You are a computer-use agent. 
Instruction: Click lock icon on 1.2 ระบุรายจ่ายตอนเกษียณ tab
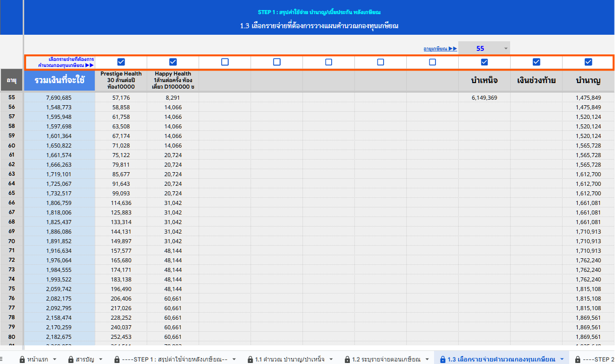[x=347, y=359]
